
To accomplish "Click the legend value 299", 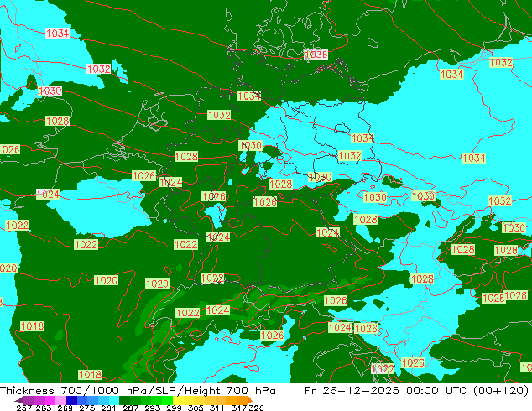I will [174, 408].
